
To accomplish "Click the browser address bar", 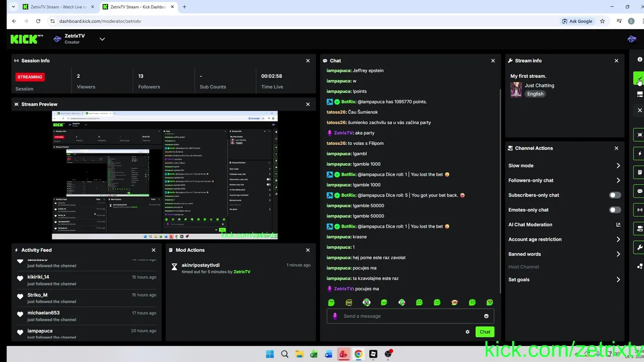I will pyautogui.click(x=302, y=21).
